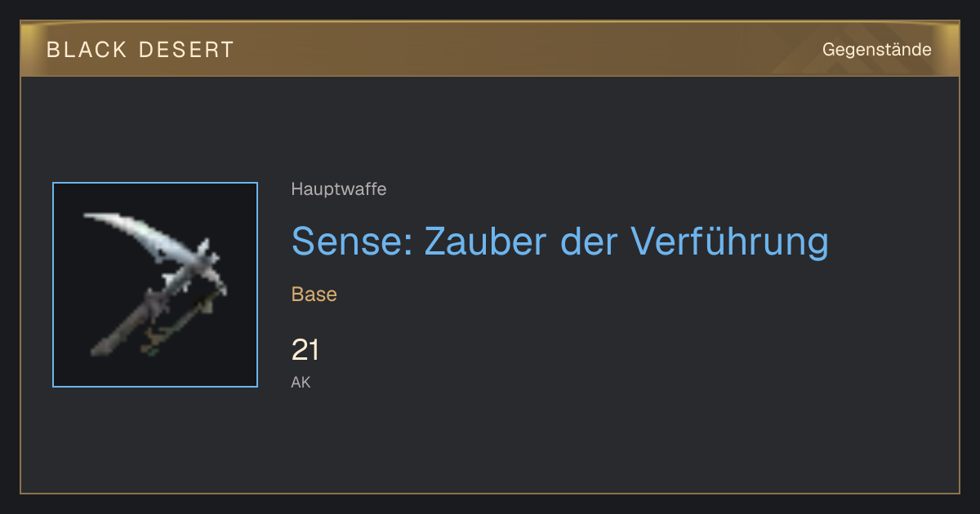Screen dimensions: 980x514
Task: Select the word Verführung in the title
Action: point(730,241)
